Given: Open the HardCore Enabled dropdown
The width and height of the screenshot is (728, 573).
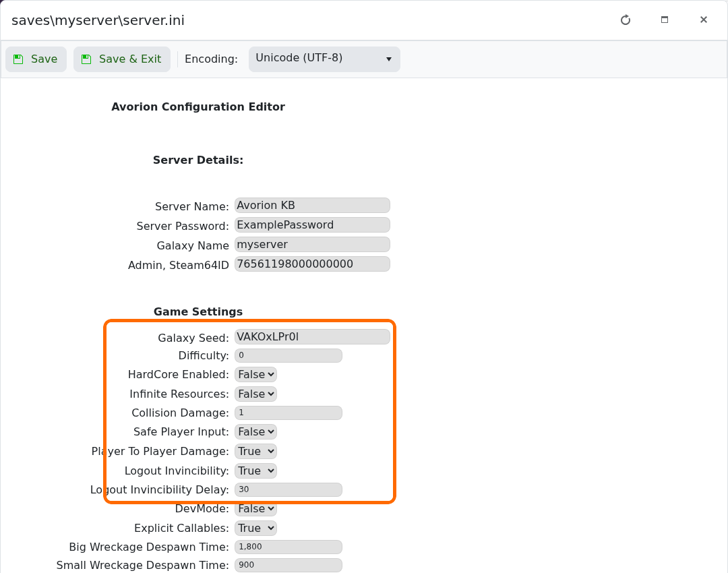Looking at the screenshot, I should point(255,374).
